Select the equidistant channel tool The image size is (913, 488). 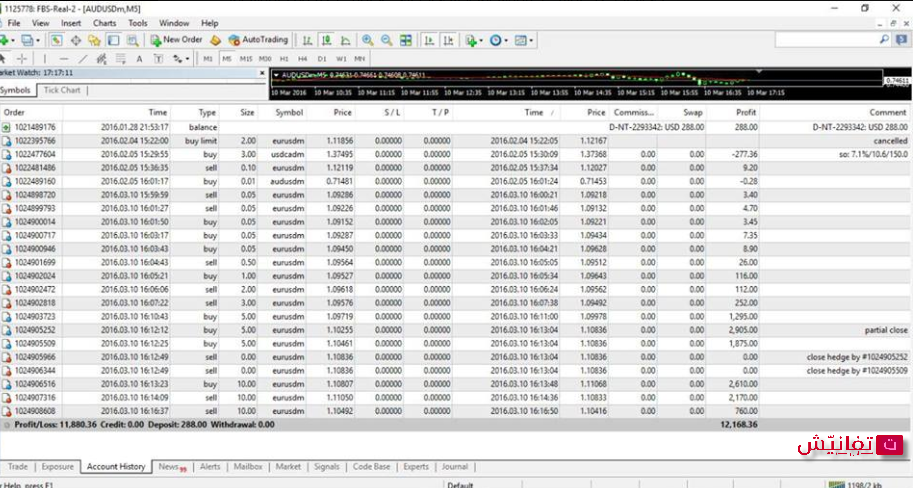pyautogui.click(x=101, y=59)
